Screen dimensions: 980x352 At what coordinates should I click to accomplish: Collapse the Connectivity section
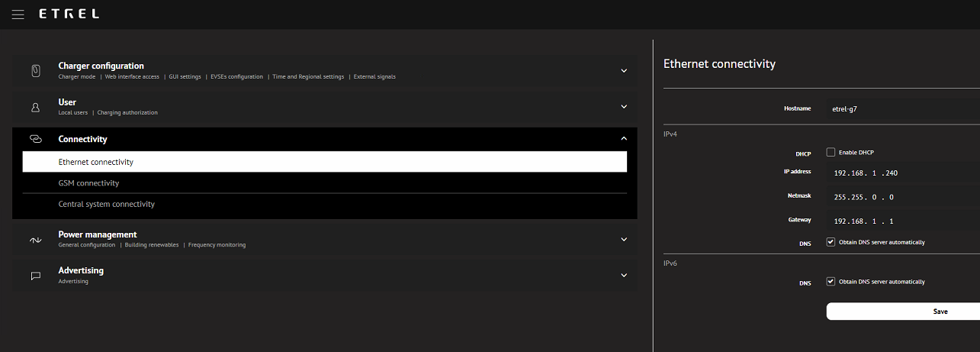coord(624,139)
